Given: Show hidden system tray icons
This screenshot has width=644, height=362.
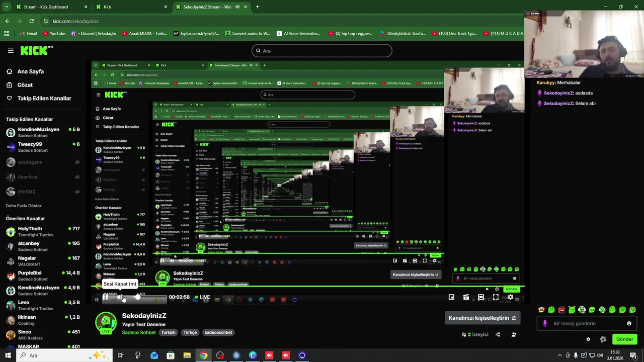Looking at the screenshot, I should click(x=559, y=355).
